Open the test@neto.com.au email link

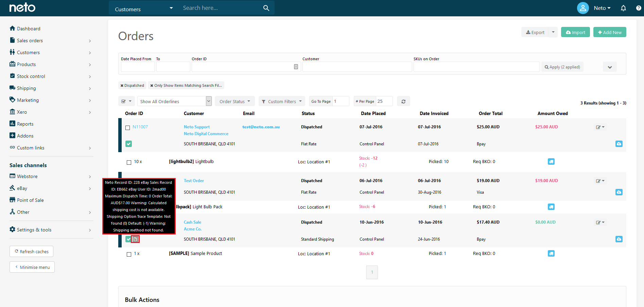click(261, 127)
